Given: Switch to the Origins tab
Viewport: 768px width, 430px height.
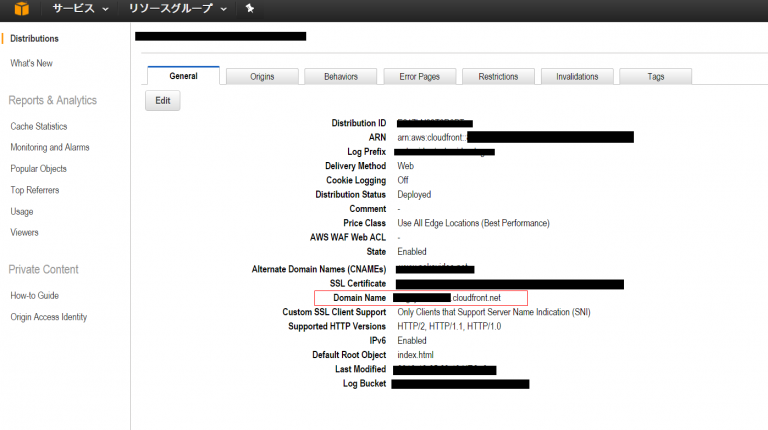Looking at the screenshot, I should click(263, 77).
